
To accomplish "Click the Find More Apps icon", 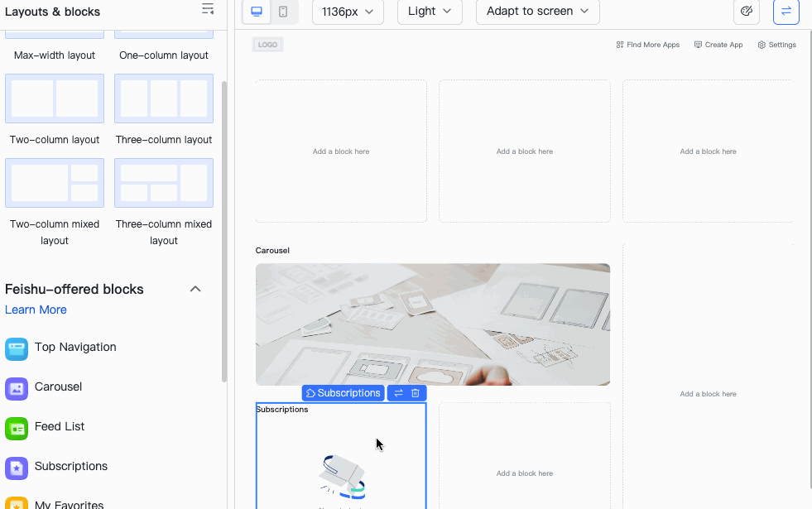I will point(620,45).
